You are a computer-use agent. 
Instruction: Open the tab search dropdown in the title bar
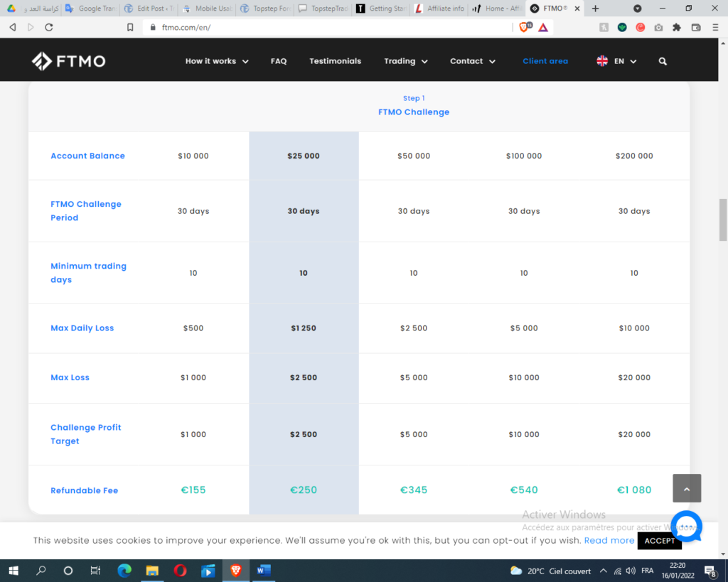(638, 9)
